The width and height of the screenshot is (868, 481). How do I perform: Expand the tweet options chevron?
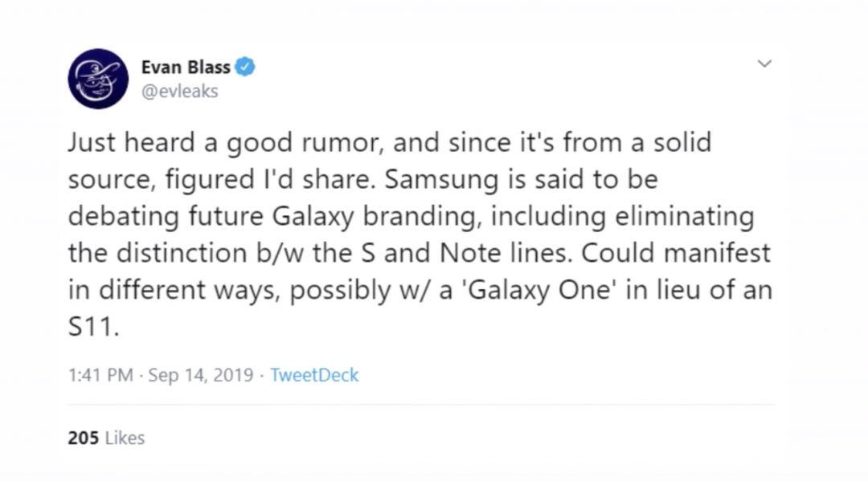[x=764, y=64]
